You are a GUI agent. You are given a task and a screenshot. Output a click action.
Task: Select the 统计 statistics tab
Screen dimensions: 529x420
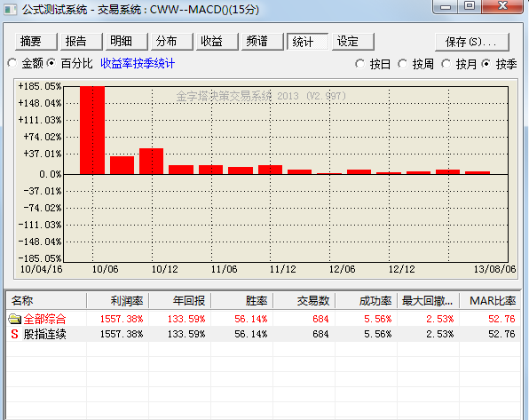click(307, 42)
